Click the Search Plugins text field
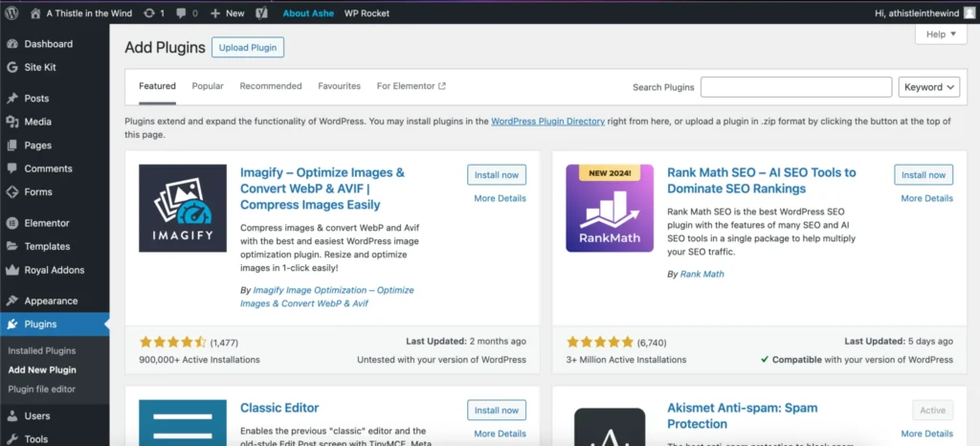This screenshot has width=980, height=446. pyautogui.click(x=795, y=87)
